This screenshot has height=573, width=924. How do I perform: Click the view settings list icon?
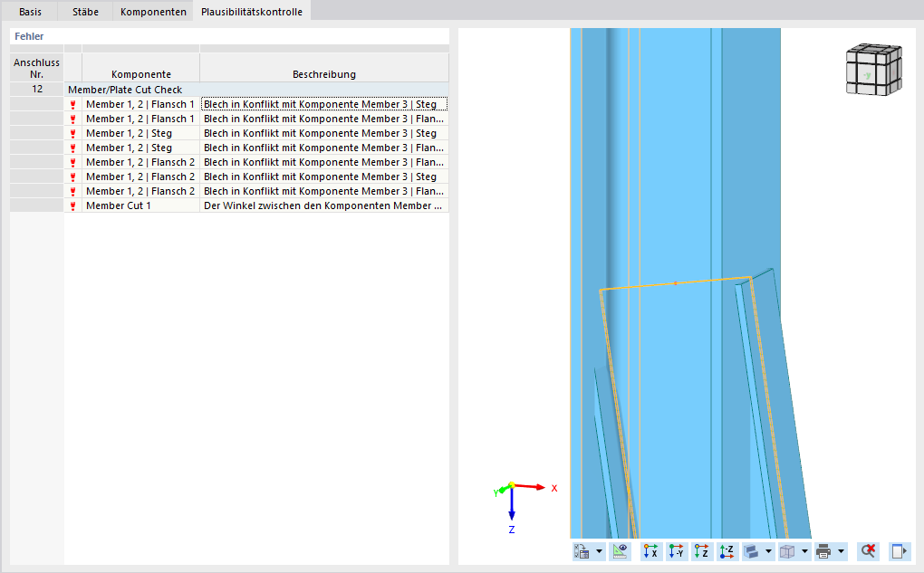[x=582, y=551]
